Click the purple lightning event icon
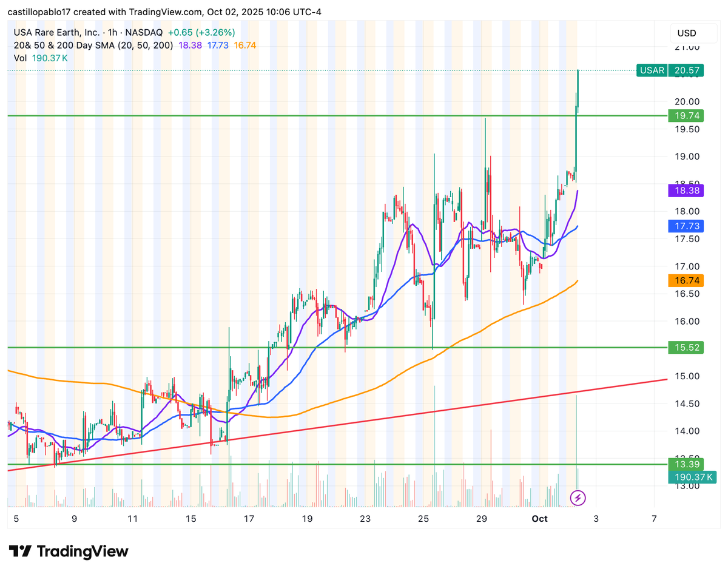Viewport: 728px width, 574px height. 578,498
